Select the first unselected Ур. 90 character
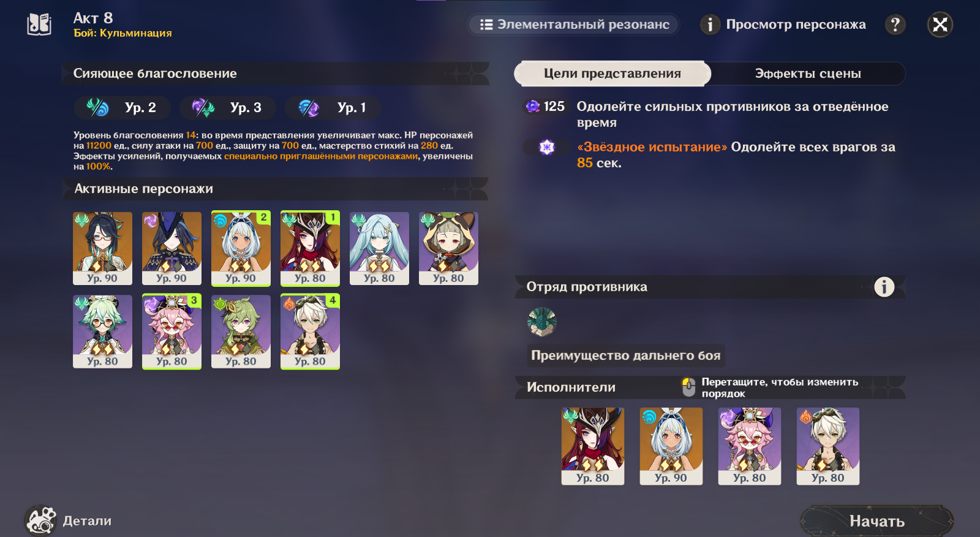 point(102,248)
